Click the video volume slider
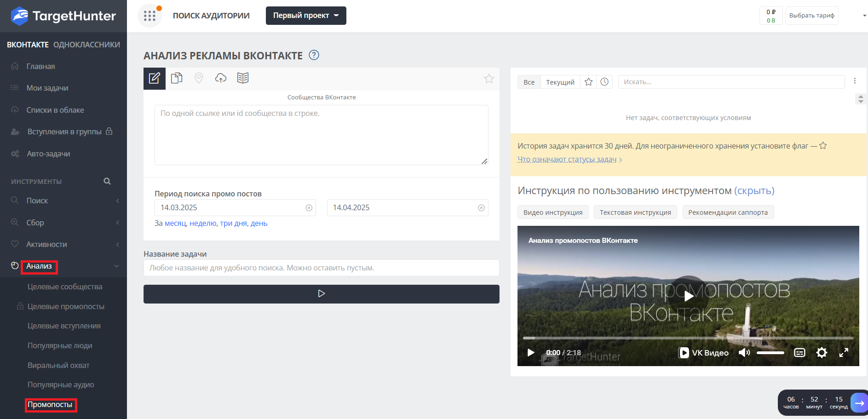The width and height of the screenshot is (868, 419). click(x=770, y=353)
